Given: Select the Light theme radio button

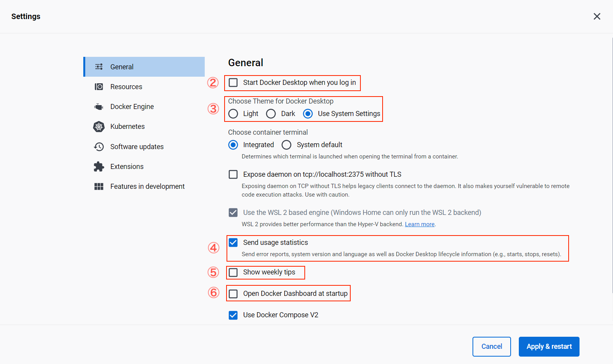Looking at the screenshot, I should pyautogui.click(x=233, y=114).
